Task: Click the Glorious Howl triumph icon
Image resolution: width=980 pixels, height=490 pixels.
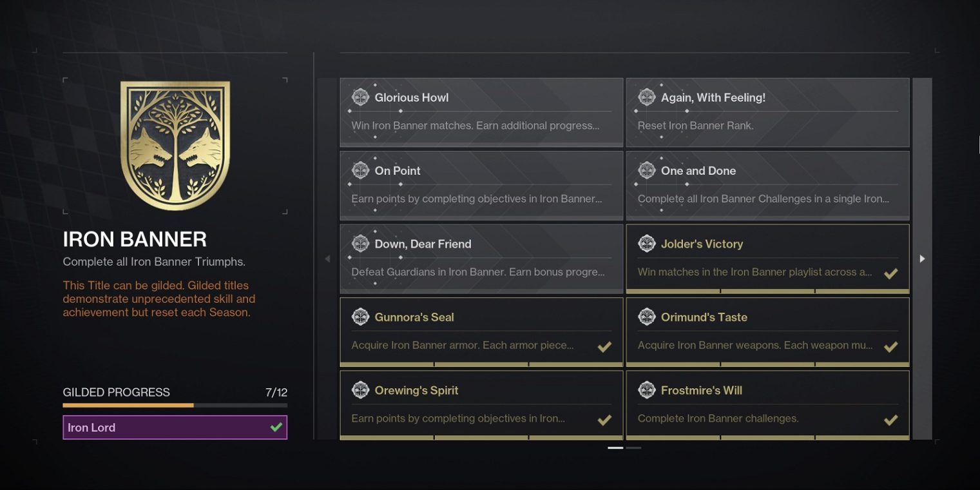Action: [x=360, y=97]
